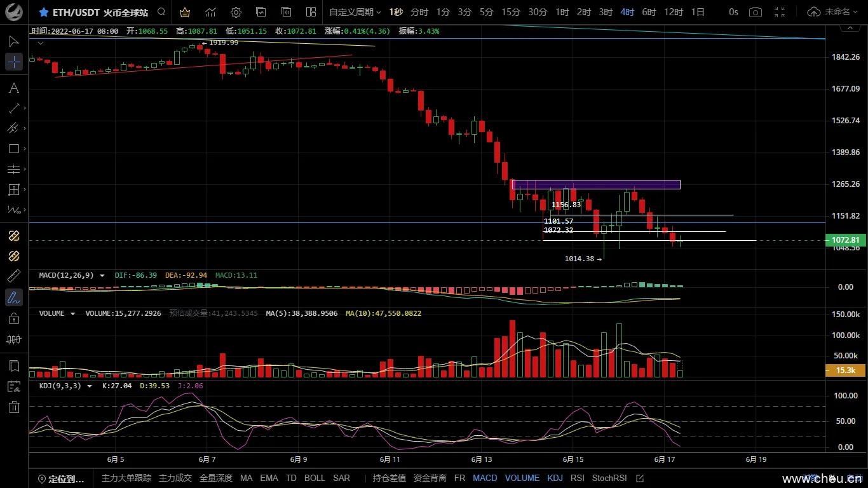The image size is (868, 488).
Task: Select the crosshair cursor tool
Action: (x=14, y=62)
